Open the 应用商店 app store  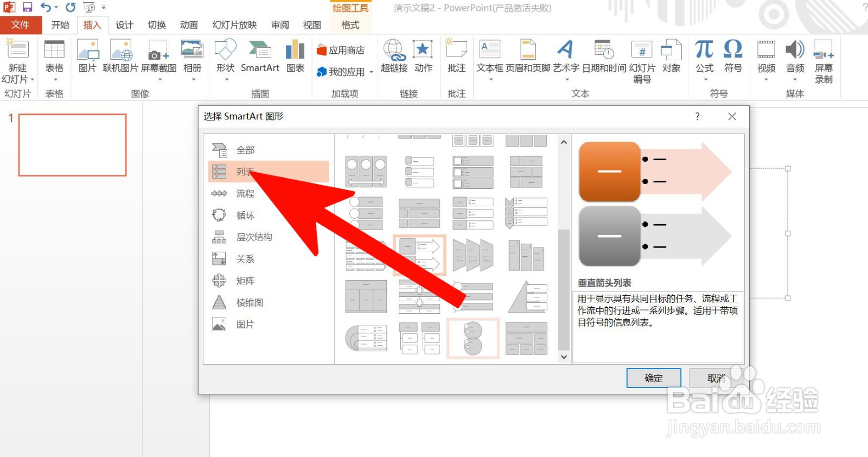pos(341,50)
